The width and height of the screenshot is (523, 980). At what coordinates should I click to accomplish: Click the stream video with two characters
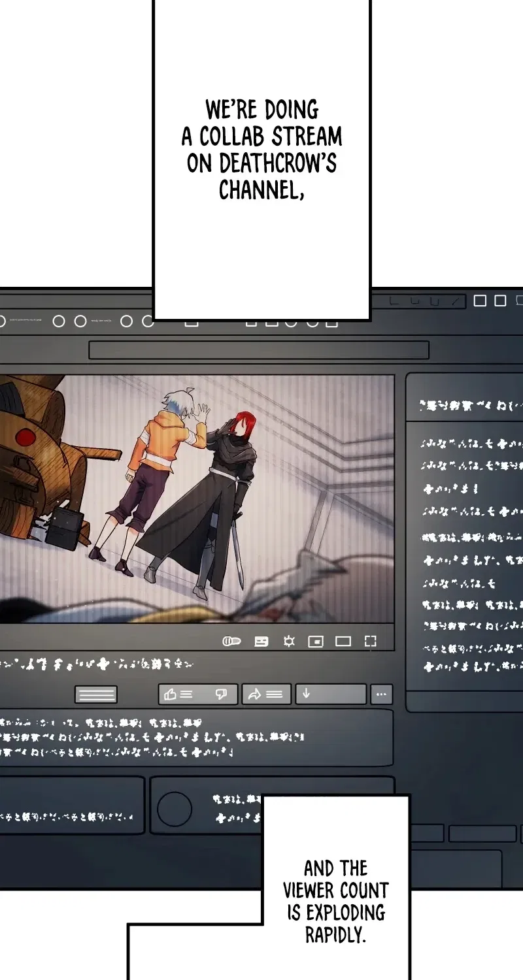click(196, 498)
